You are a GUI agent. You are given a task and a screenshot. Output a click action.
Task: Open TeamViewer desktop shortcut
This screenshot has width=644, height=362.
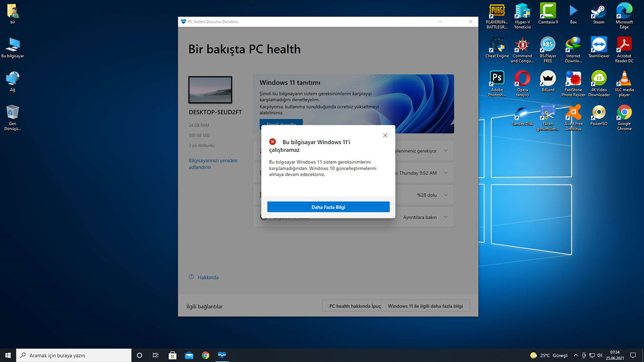(598, 45)
